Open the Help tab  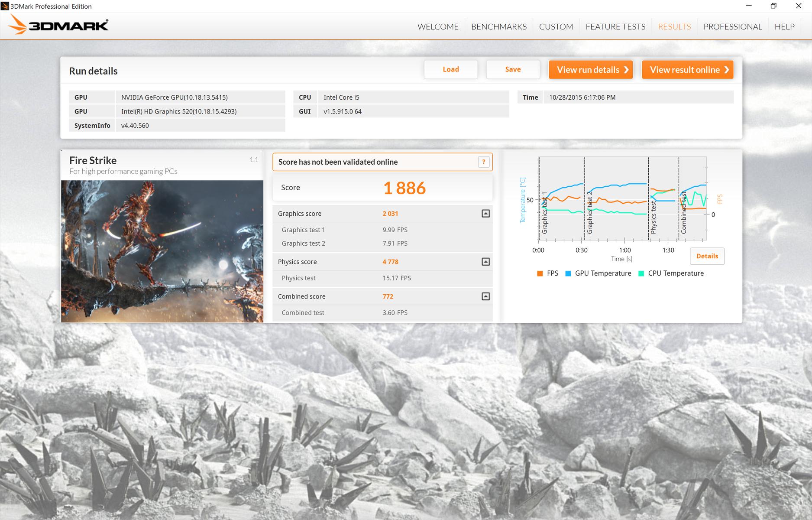[x=784, y=27]
